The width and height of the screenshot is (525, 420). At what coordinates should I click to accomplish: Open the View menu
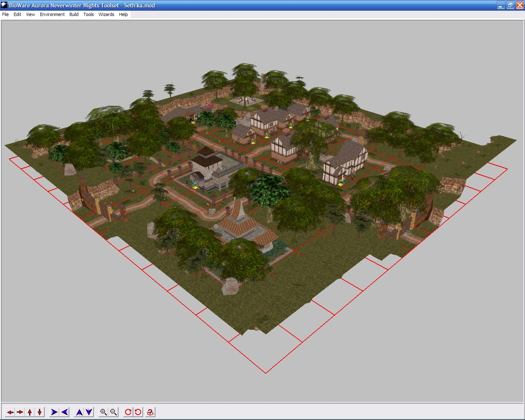[30, 14]
